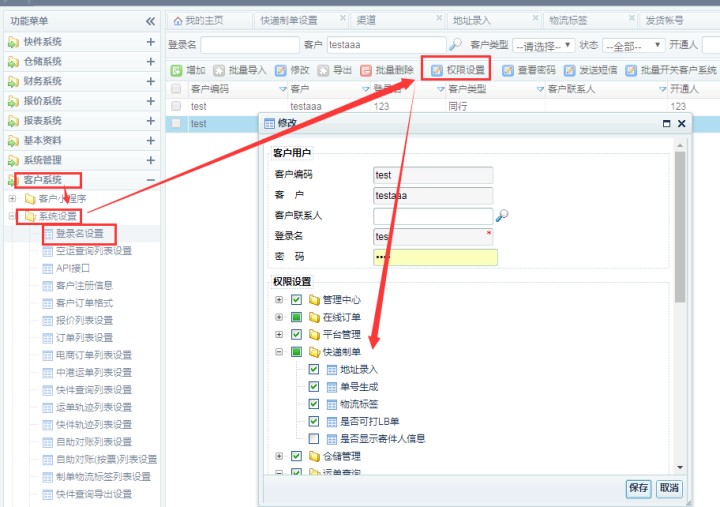This screenshot has height=507, width=720.
Task: Click 取消 cancel button
Action: [x=669, y=488]
